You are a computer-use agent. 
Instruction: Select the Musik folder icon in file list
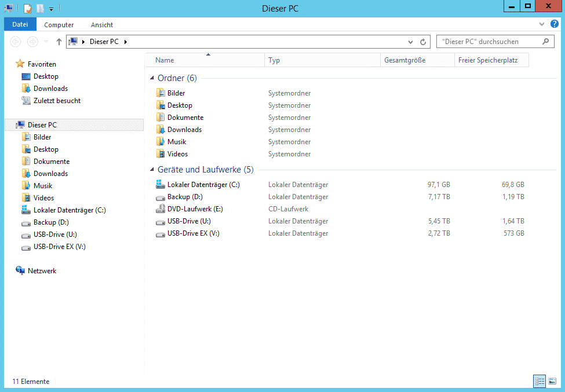point(161,142)
